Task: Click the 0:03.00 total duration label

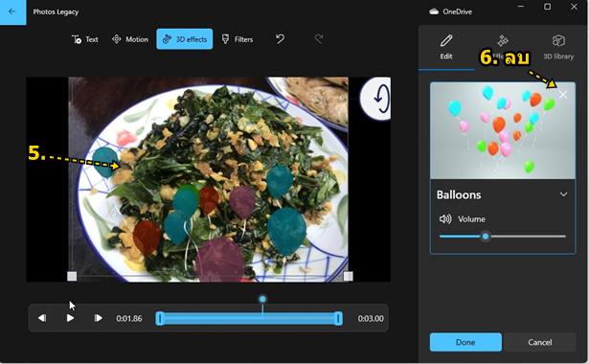Action: pos(371,319)
